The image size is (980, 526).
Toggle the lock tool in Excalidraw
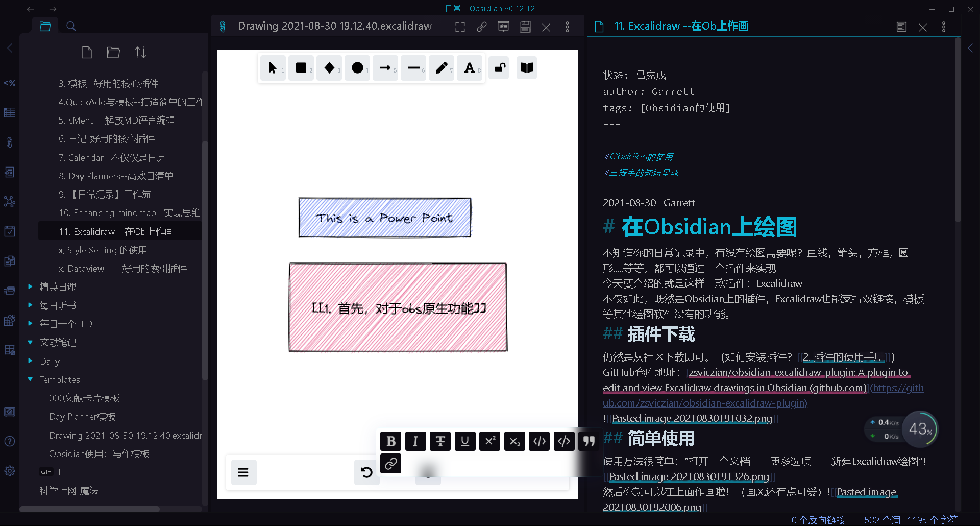click(x=499, y=67)
